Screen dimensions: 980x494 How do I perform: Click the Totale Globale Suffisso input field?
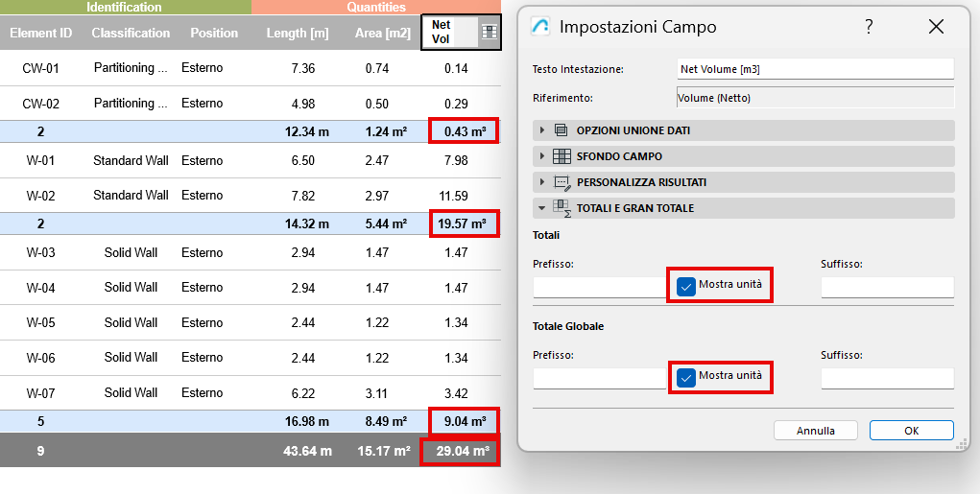click(x=887, y=378)
